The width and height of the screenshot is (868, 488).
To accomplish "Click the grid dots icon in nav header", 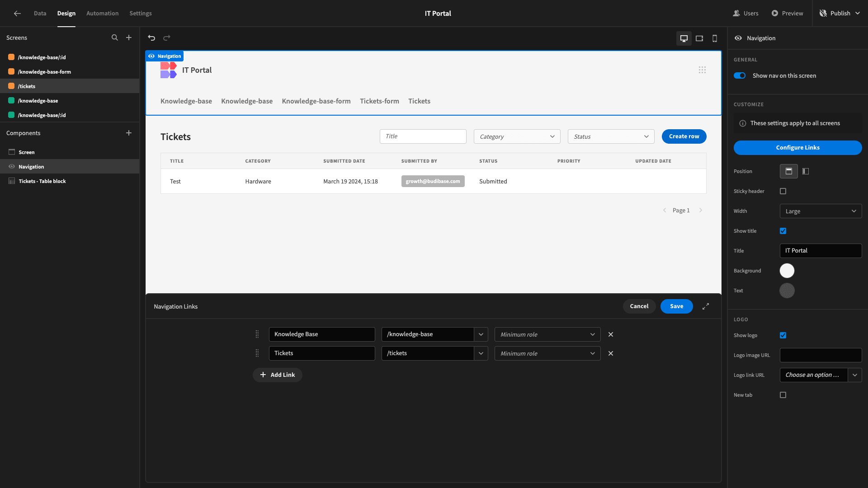I will pos(702,70).
